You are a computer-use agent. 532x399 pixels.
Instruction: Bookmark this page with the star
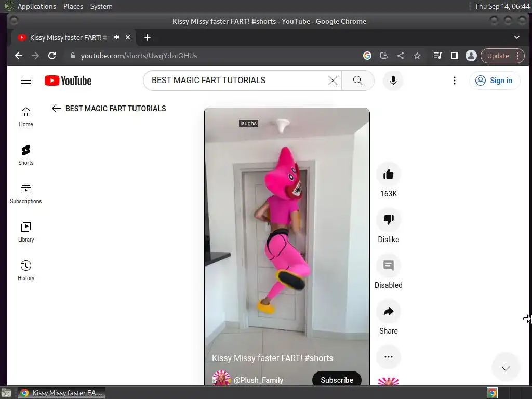point(417,56)
